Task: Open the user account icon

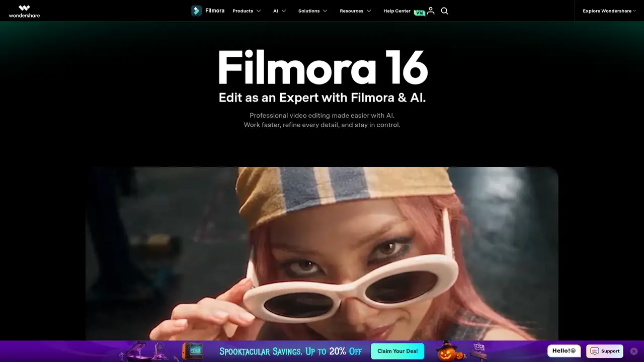Action: coord(431,11)
